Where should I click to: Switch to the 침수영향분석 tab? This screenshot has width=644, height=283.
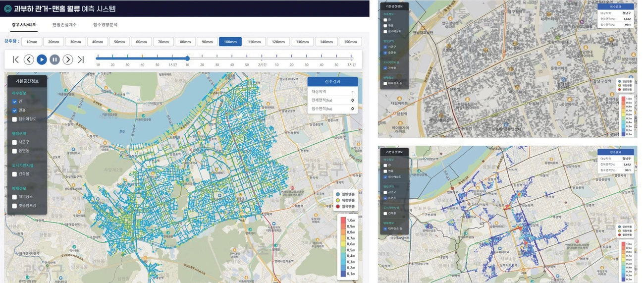(x=105, y=24)
